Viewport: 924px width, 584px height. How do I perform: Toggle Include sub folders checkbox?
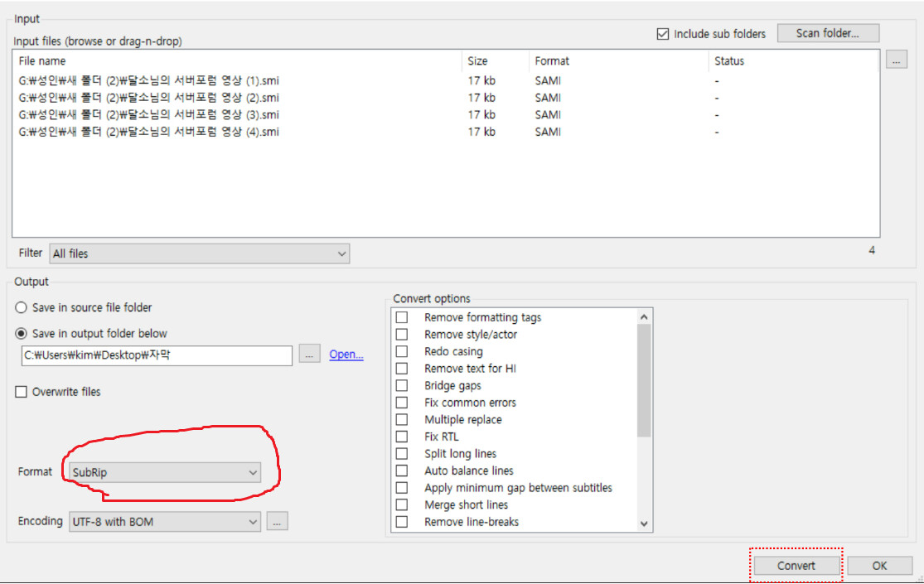click(x=663, y=34)
